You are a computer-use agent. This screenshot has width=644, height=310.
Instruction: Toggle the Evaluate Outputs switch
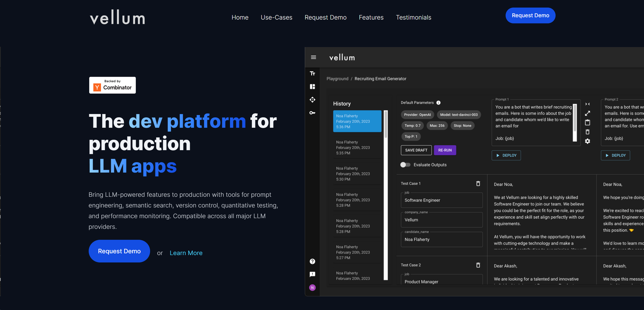(x=405, y=165)
